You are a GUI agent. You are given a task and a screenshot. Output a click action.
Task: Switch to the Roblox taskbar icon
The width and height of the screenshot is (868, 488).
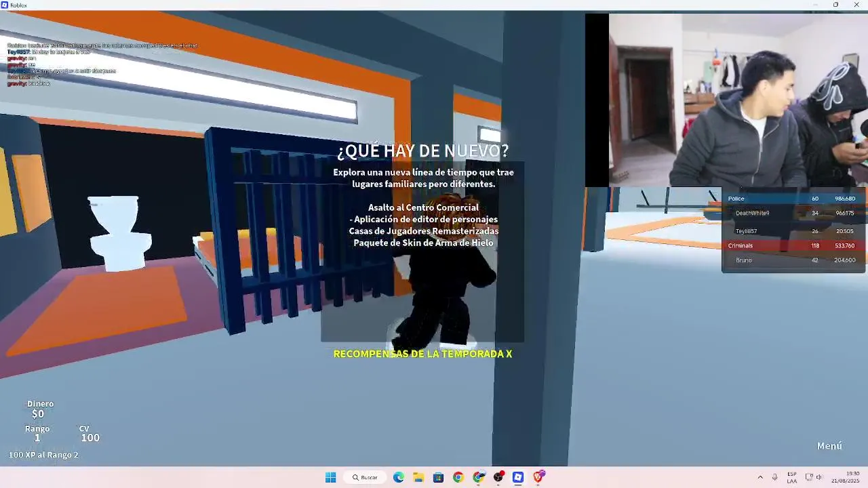coord(518,477)
